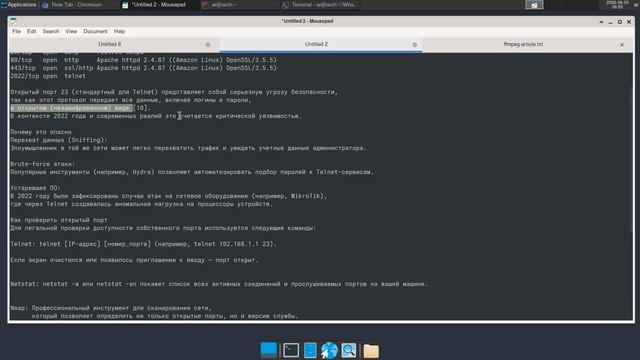
Task: Switch to the ffmpeg-article.txt tab
Action: (523, 44)
